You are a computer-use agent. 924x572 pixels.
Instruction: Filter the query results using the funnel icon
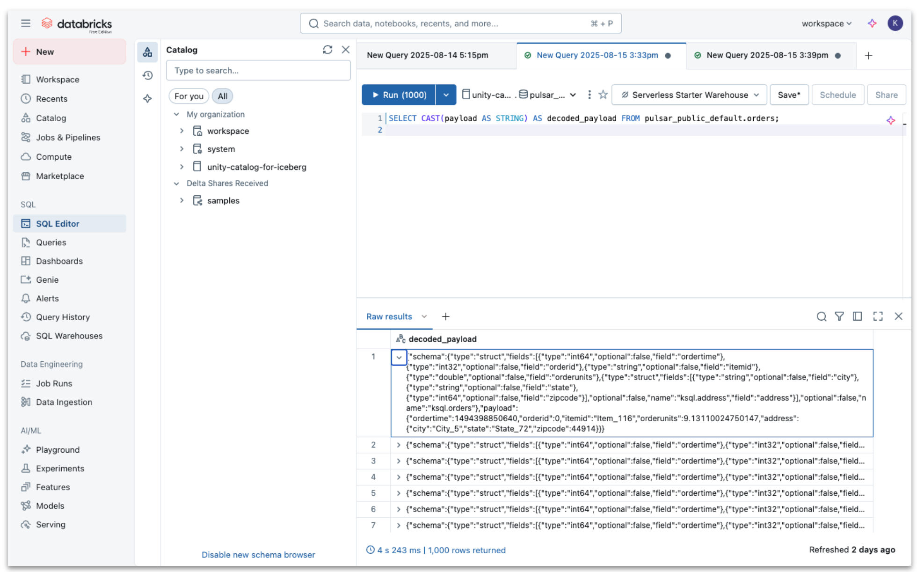pyautogui.click(x=840, y=316)
